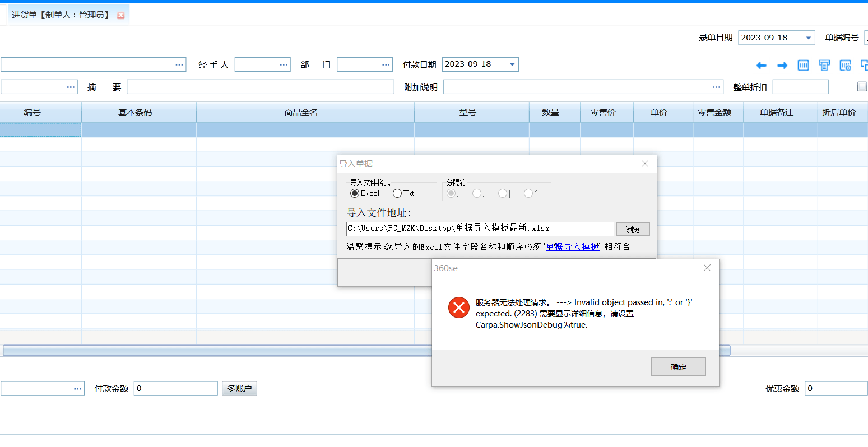Go to next document with right arrow icon
This screenshot has width=868, height=447.
(782, 66)
